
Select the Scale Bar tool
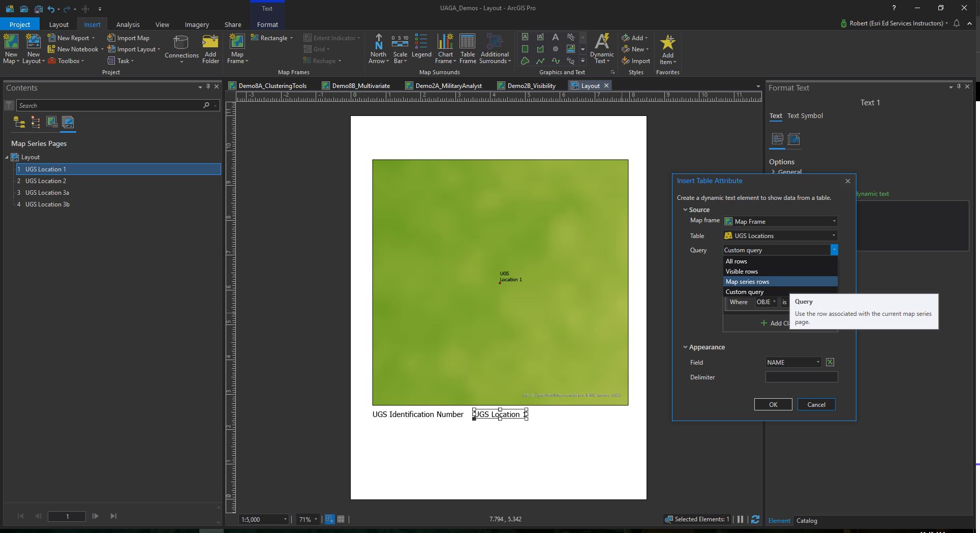click(x=400, y=48)
